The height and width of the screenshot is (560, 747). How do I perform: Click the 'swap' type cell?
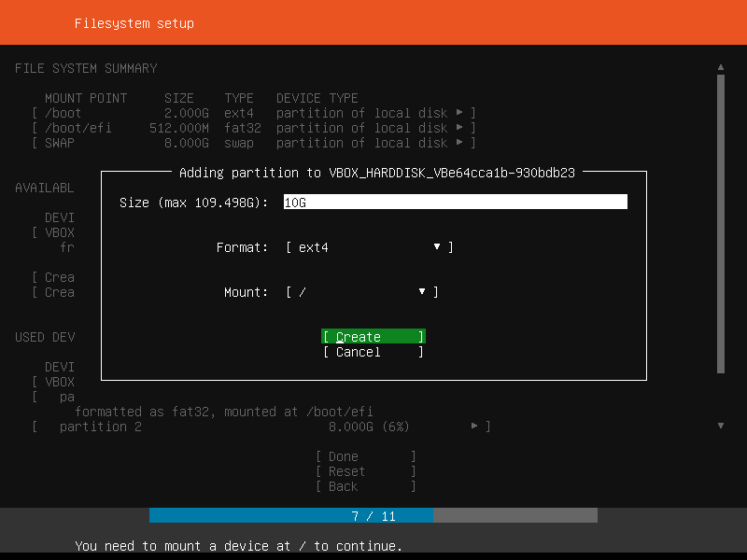pos(239,143)
